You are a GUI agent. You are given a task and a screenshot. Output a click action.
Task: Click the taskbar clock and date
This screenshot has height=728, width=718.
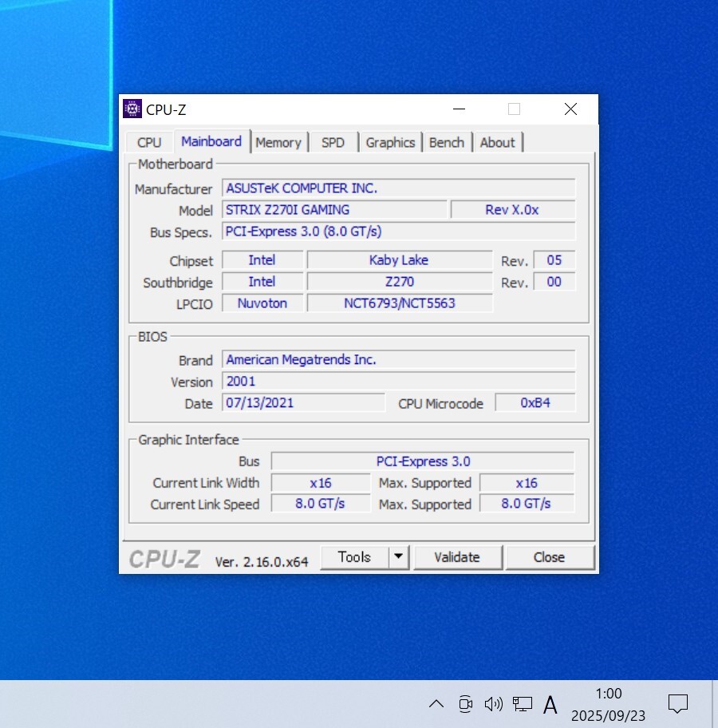click(608, 704)
